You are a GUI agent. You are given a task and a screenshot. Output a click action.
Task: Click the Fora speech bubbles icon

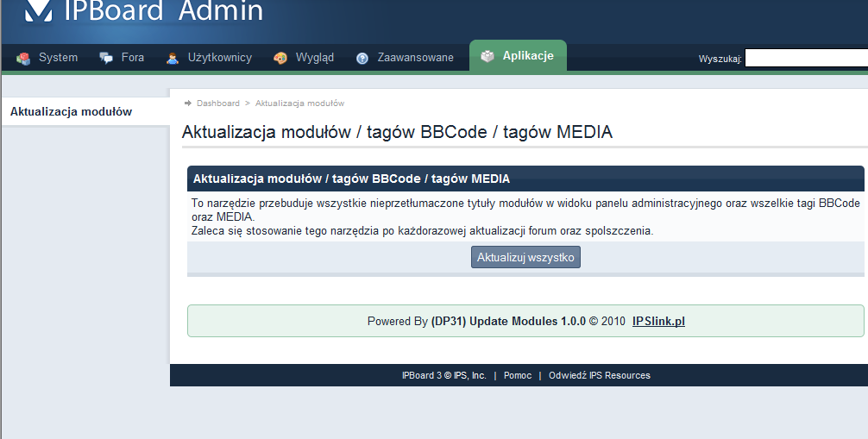(106, 58)
